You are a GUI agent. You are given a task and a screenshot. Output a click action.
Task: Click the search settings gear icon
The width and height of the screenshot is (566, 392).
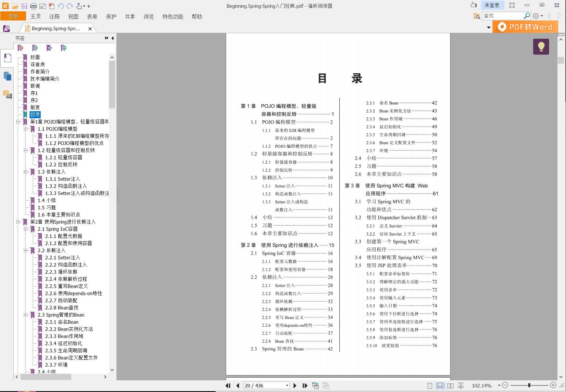coord(536,16)
